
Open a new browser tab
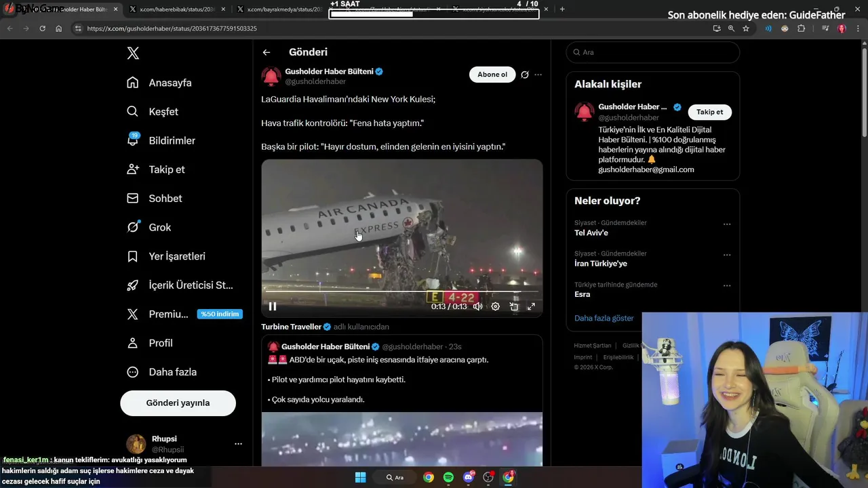[x=562, y=9]
